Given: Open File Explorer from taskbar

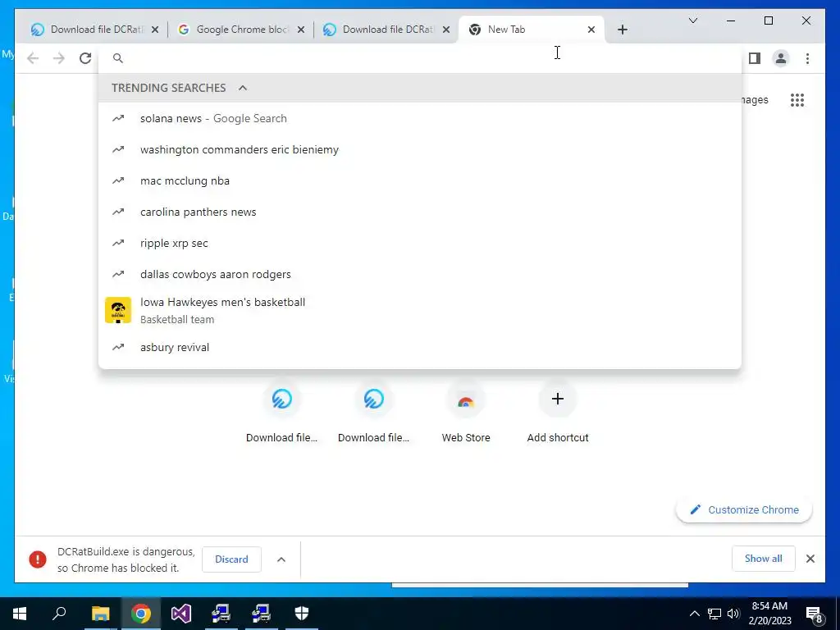Looking at the screenshot, I should click(x=100, y=614).
